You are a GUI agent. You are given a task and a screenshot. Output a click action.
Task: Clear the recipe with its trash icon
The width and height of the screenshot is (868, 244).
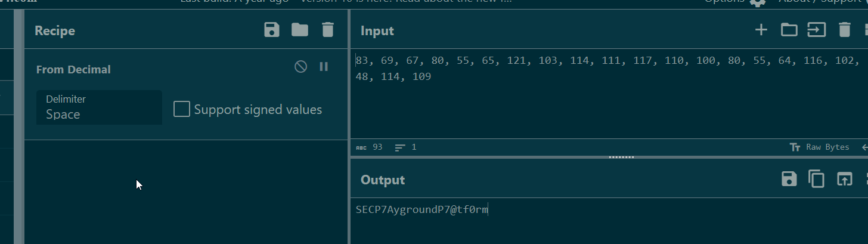tap(328, 30)
